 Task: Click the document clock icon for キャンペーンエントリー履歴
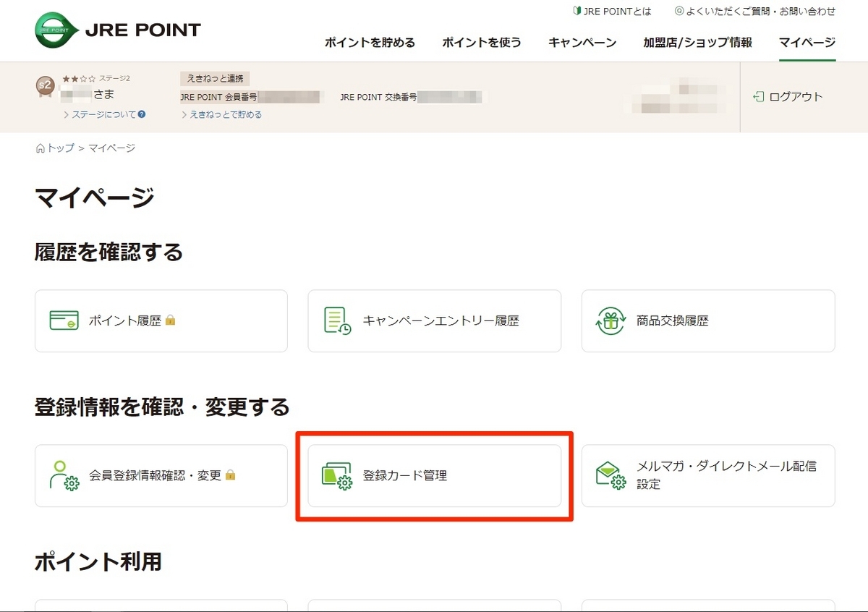pos(338,320)
